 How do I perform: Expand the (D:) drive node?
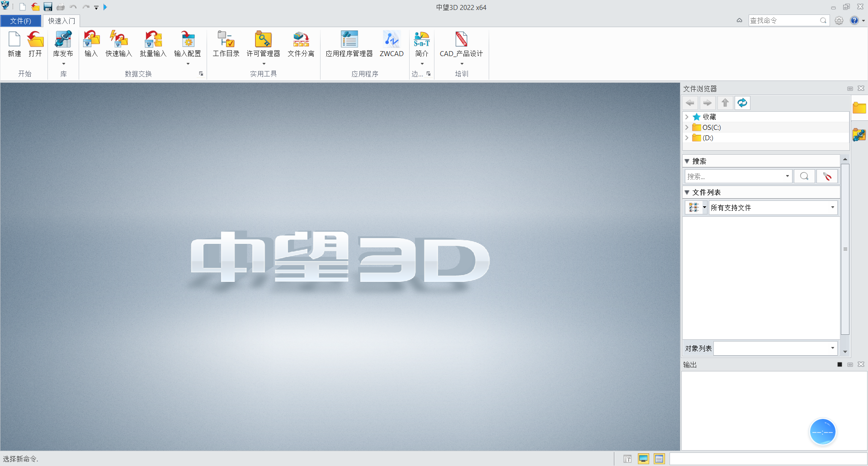point(687,138)
